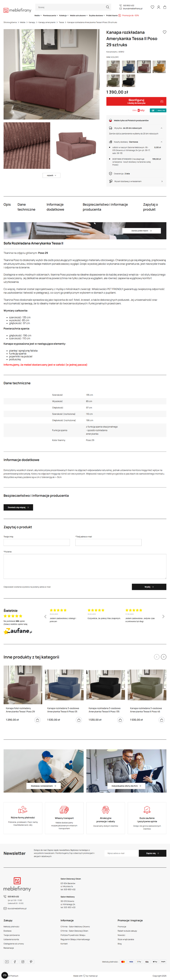Screen dimensions: 170x980
Task: Expand gallery with the rozwiń button
Action: click(51, 175)
